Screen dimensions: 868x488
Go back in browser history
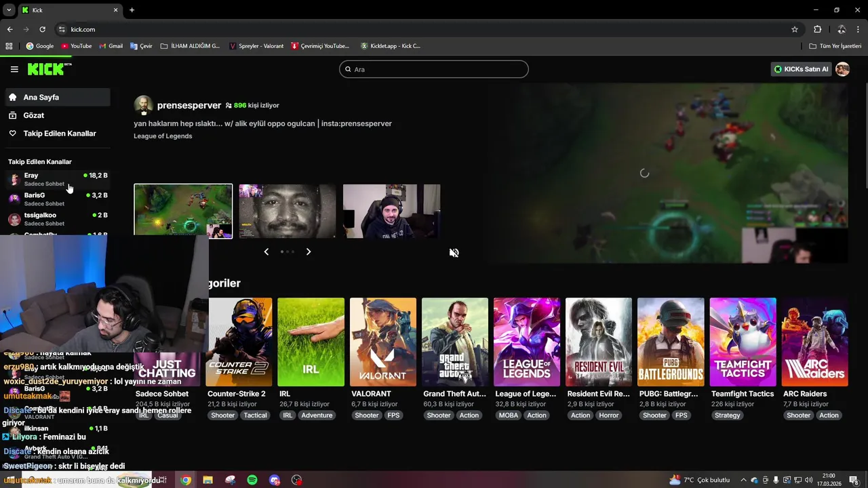[x=9, y=29]
